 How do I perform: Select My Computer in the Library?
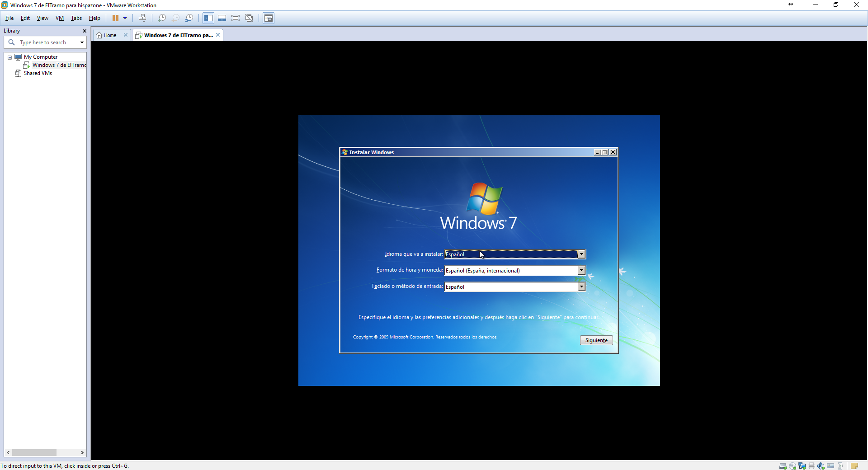(41, 57)
